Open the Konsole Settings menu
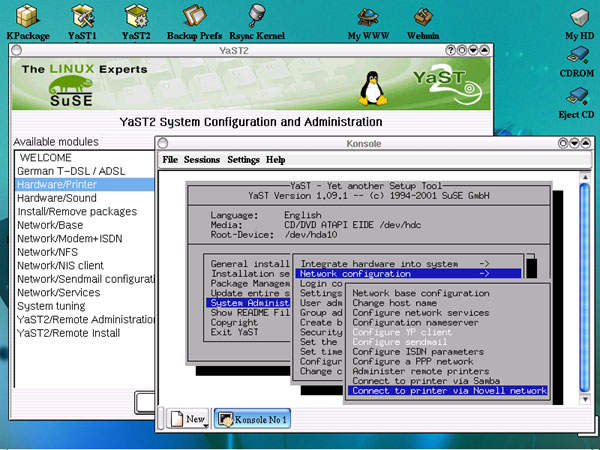The width and height of the screenshot is (600, 450). 243,160
